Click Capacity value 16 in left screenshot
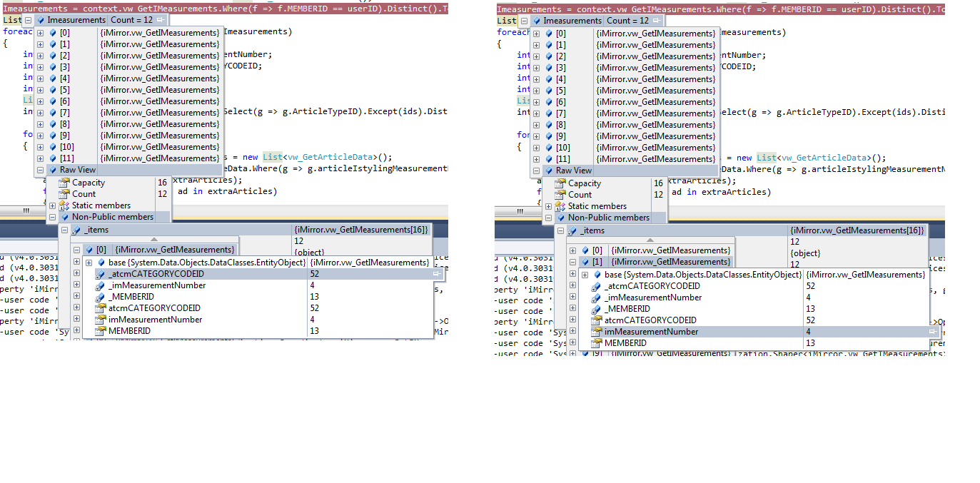Image resolution: width=980 pixels, height=483 pixels. 162,183
